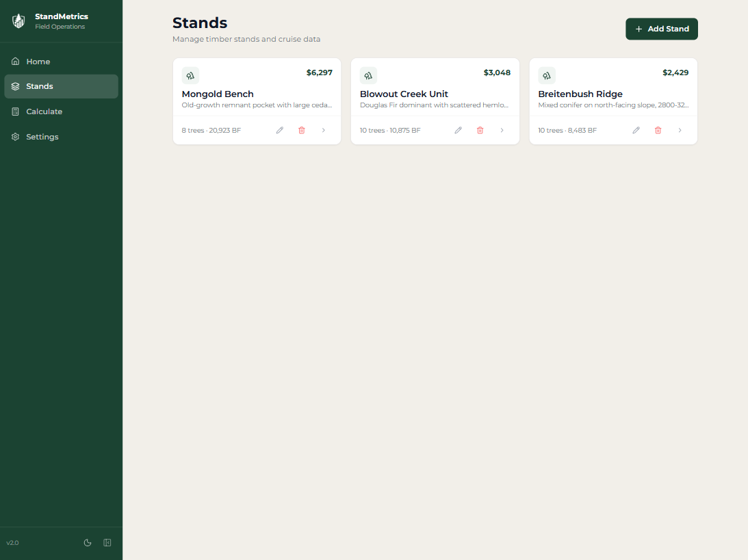Click the Add Stand button
Image resolution: width=748 pixels, height=560 pixels.
(x=661, y=29)
